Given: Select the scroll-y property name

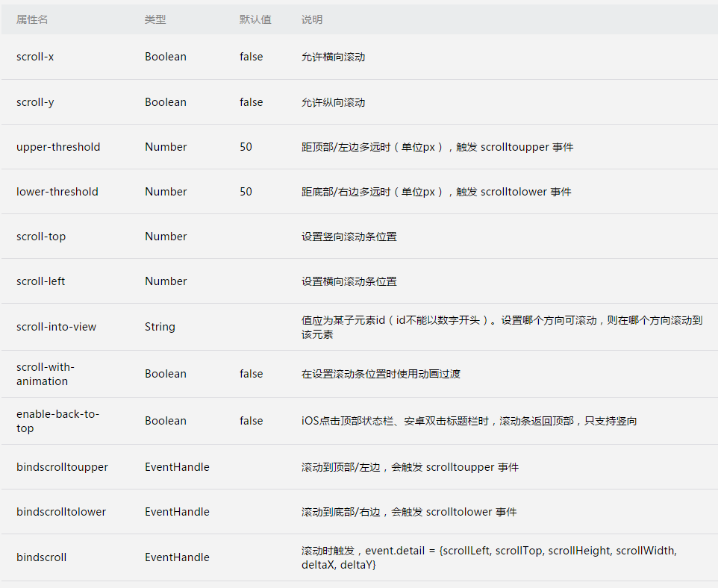Looking at the screenshot, I should pyautogui.click(x=35, y=102).
